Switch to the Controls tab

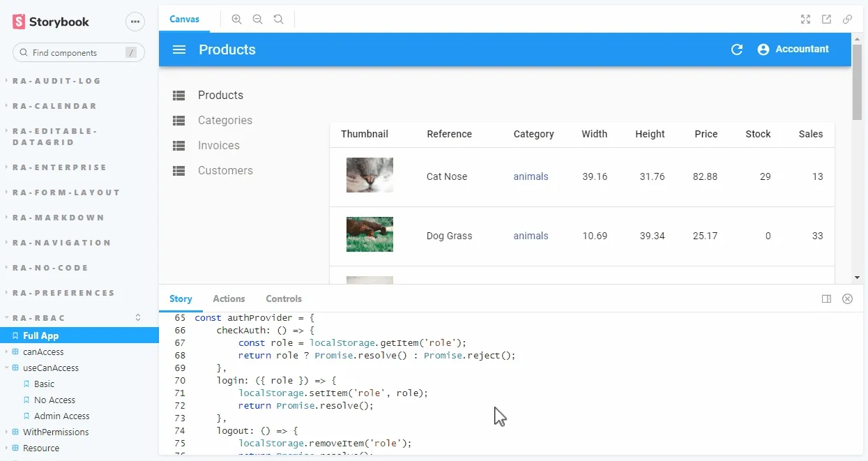(283, 298)
